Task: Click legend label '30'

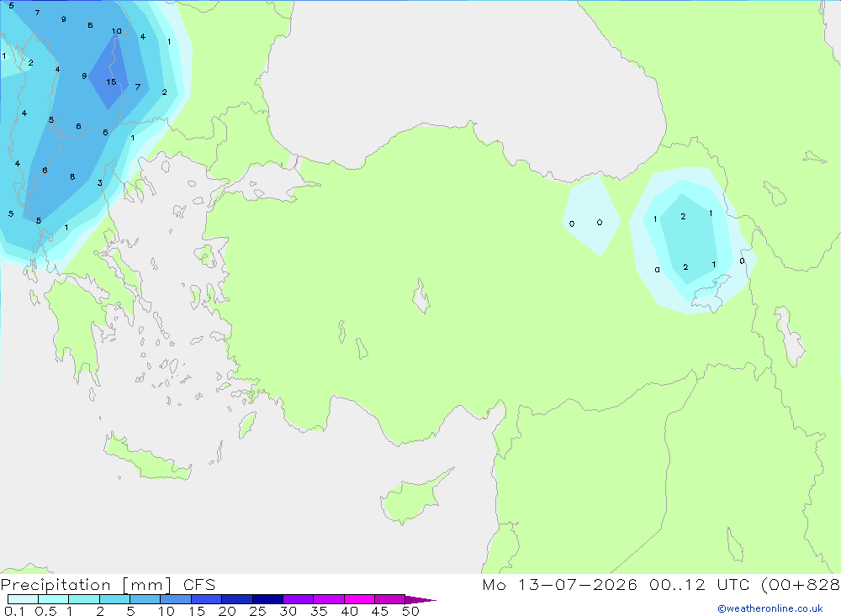Action: [x=288, y=611]
